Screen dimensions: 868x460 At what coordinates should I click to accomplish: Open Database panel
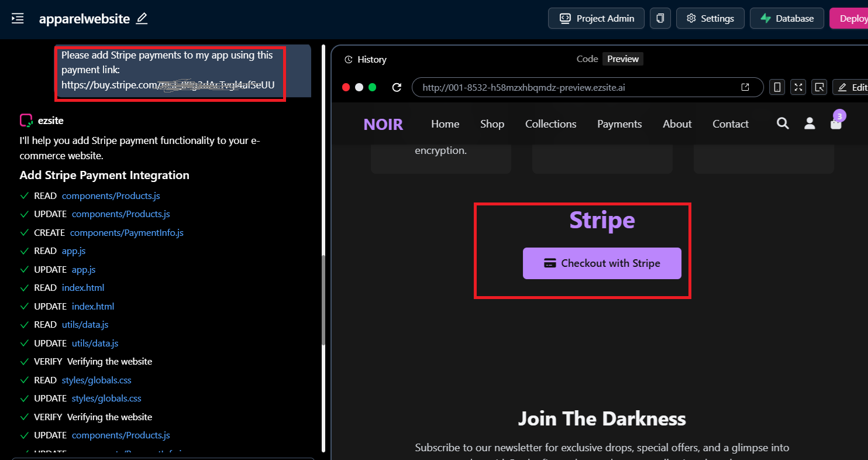pyautogui.click(x=787, y=18)
